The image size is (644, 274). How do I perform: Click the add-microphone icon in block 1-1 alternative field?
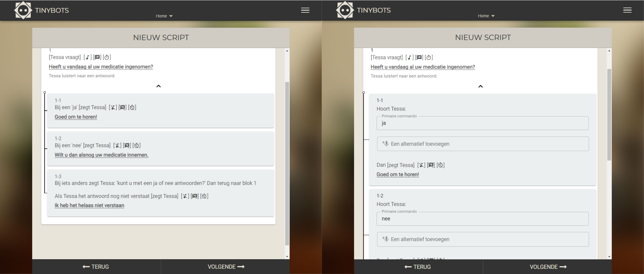[385, 144]
